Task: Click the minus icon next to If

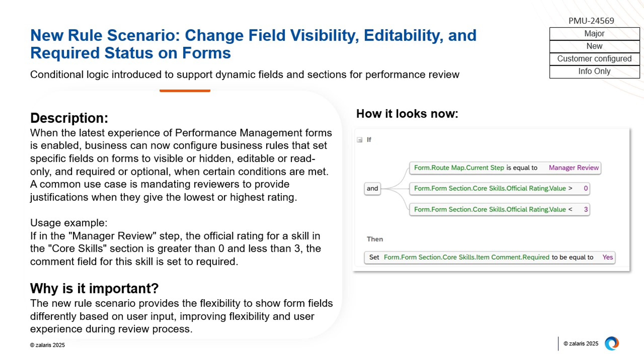Action: click(x=360, y=140)
